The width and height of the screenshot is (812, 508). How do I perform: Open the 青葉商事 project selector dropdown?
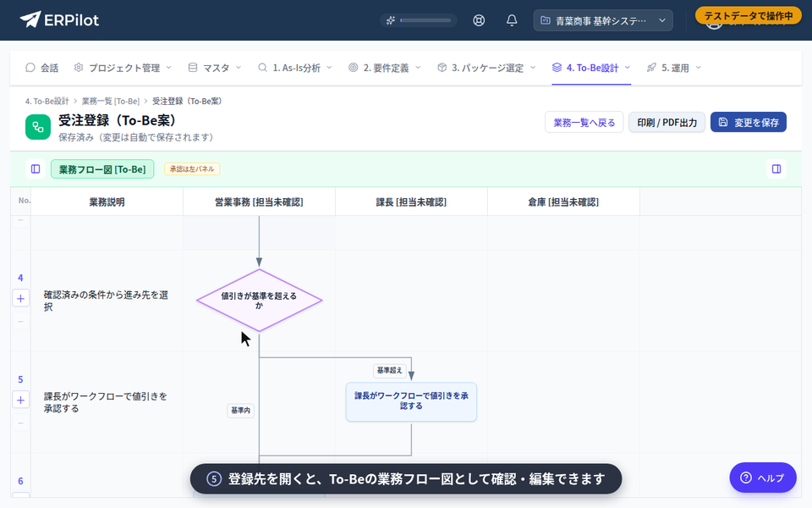(603, 20)
